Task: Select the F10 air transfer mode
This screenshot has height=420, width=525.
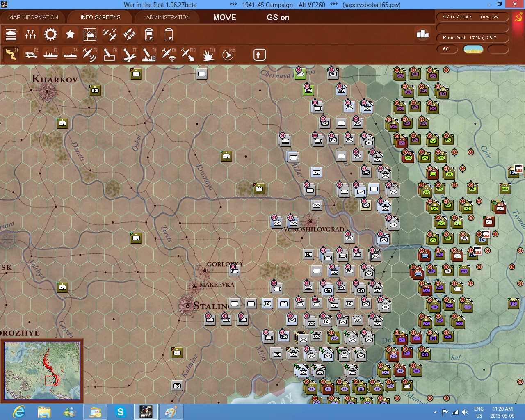Action: tap(188, 55)
